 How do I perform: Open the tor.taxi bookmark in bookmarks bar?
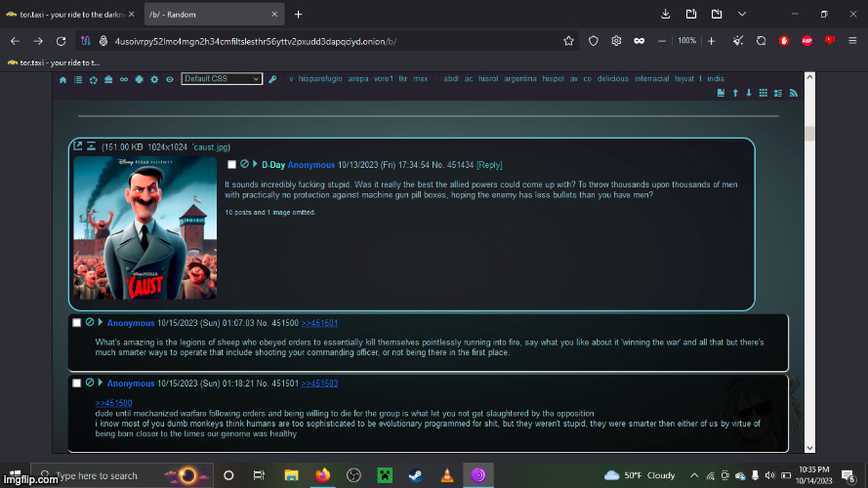click(54, 62)
